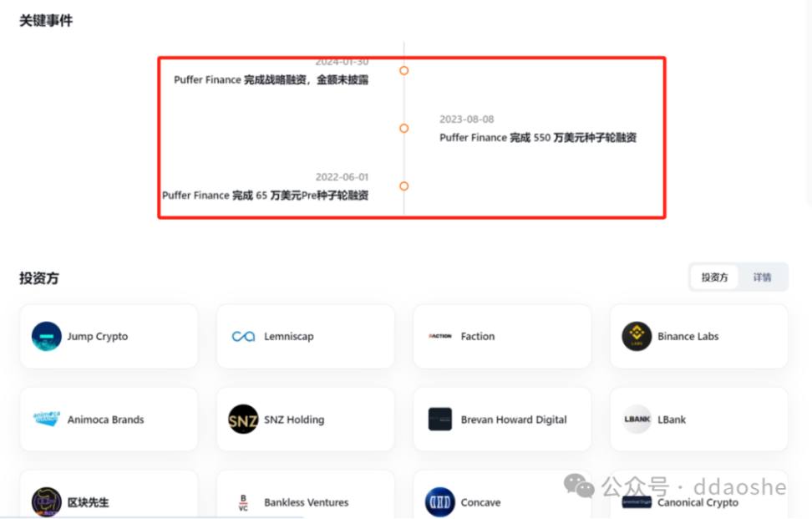Switch to the 详情 tab
The width and height of the screenshot is (812, 519).
762,277
